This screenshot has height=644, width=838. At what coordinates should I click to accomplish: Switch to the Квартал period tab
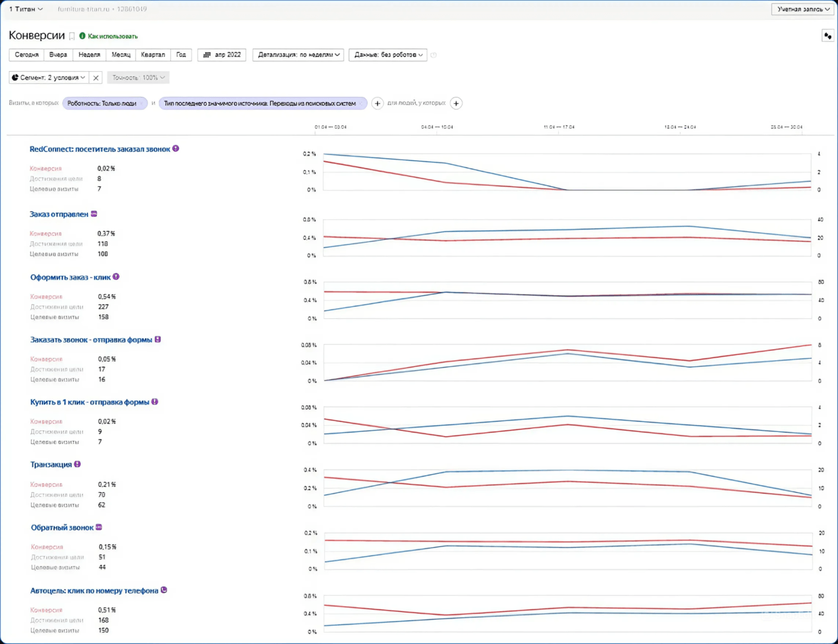(153, 55)
